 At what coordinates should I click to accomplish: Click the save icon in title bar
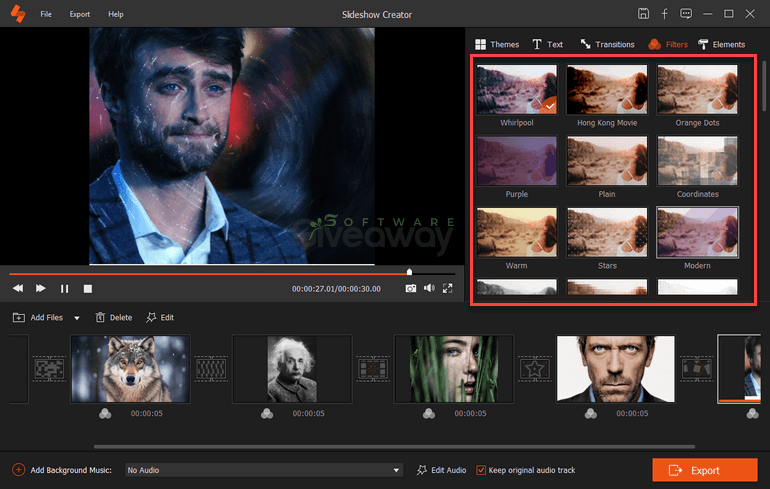coord(643,14)
